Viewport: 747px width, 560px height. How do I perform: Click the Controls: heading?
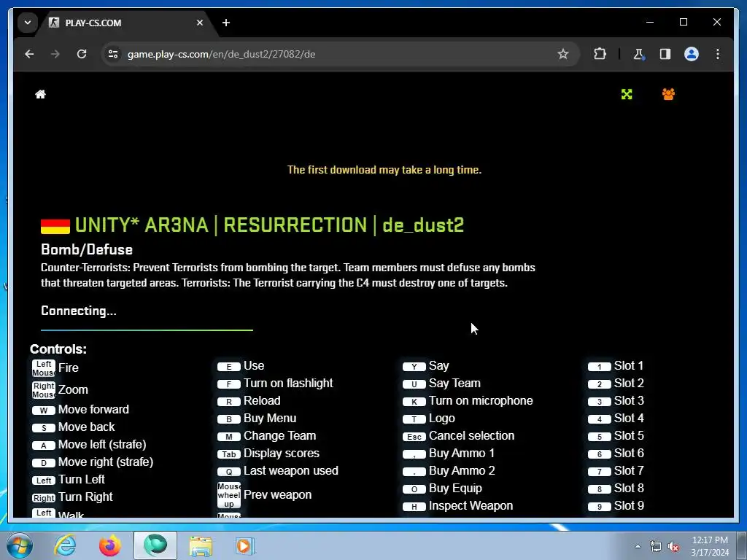(x=58, y=349)
